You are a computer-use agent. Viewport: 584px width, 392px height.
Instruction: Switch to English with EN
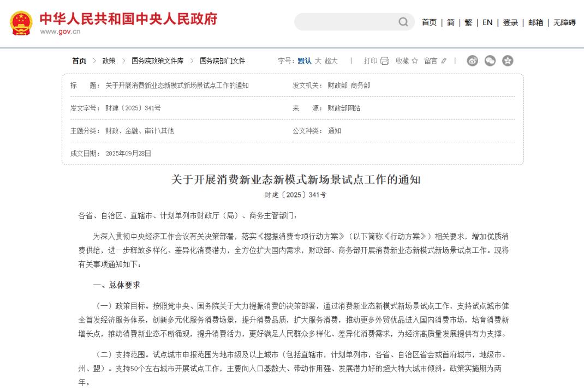[487, 22]
